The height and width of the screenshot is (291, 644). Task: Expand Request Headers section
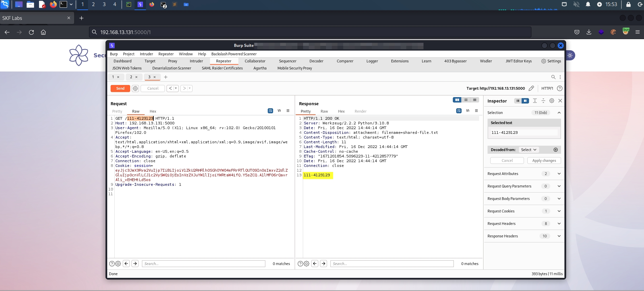tap(559, 224)
